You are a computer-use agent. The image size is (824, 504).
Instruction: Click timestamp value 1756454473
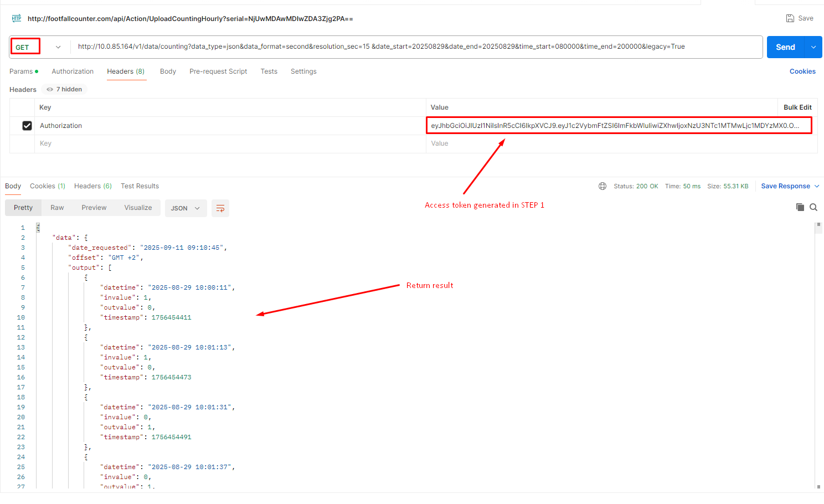171,377
